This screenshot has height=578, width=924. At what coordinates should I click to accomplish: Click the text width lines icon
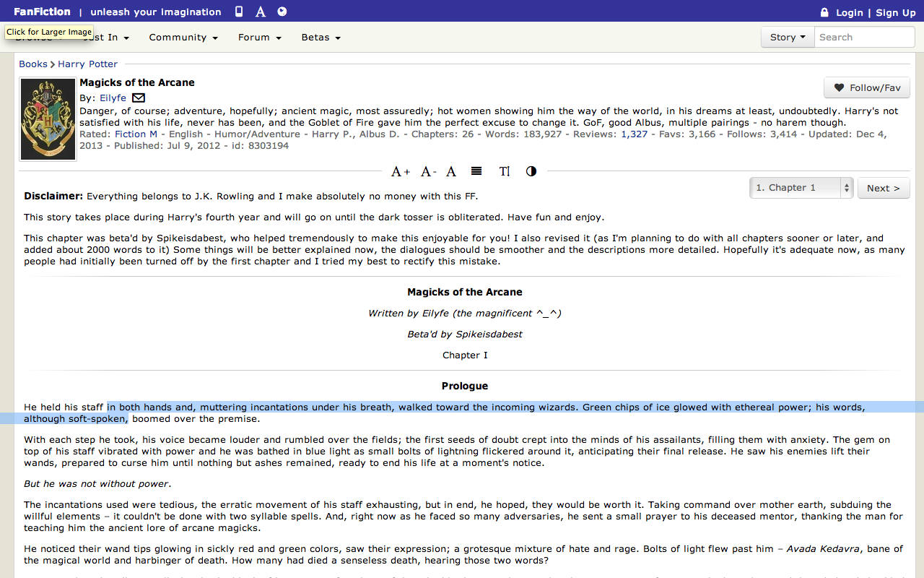pos(476,171)
